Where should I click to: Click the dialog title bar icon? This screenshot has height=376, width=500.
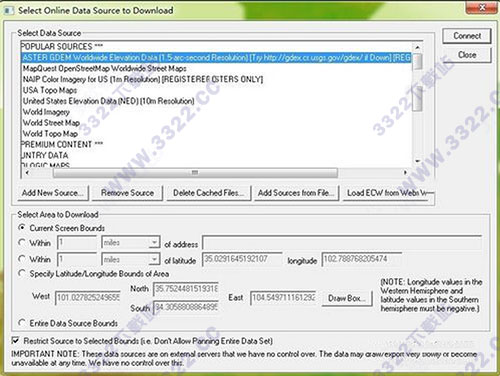point(9,10)
